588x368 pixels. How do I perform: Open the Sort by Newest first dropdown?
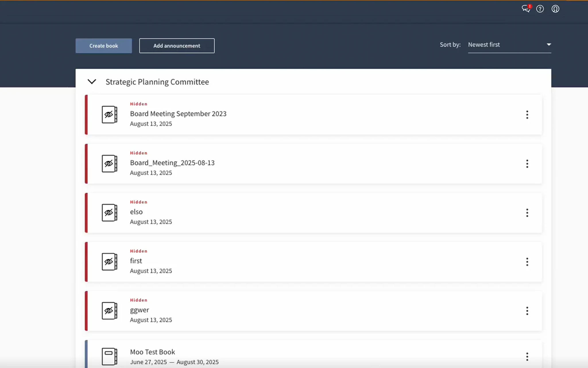click(510, 45)
